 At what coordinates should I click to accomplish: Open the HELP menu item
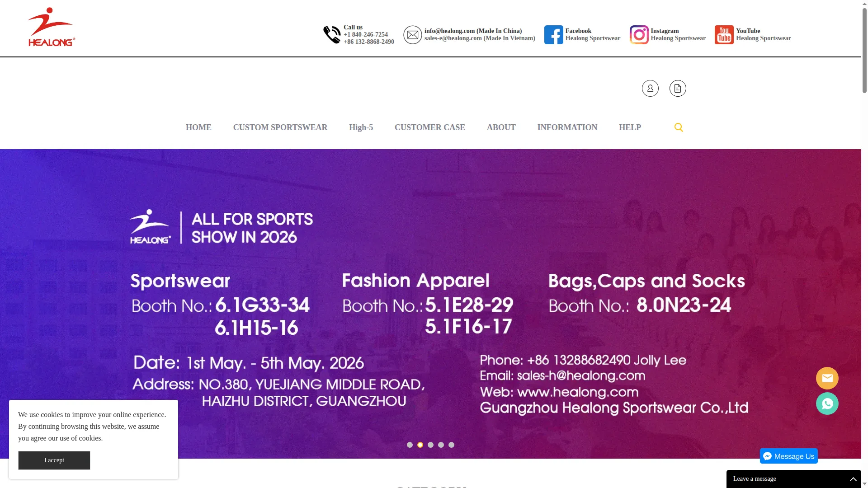tap(630, 127)
